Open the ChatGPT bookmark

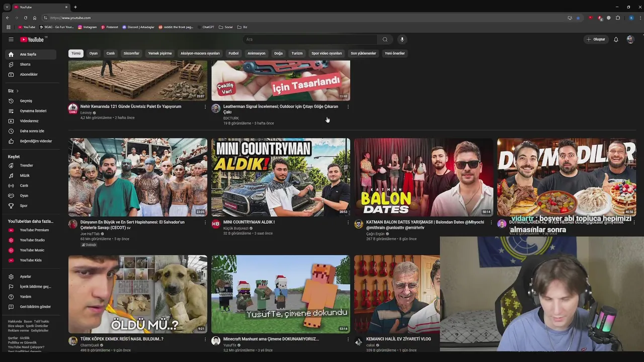point(206,27)
